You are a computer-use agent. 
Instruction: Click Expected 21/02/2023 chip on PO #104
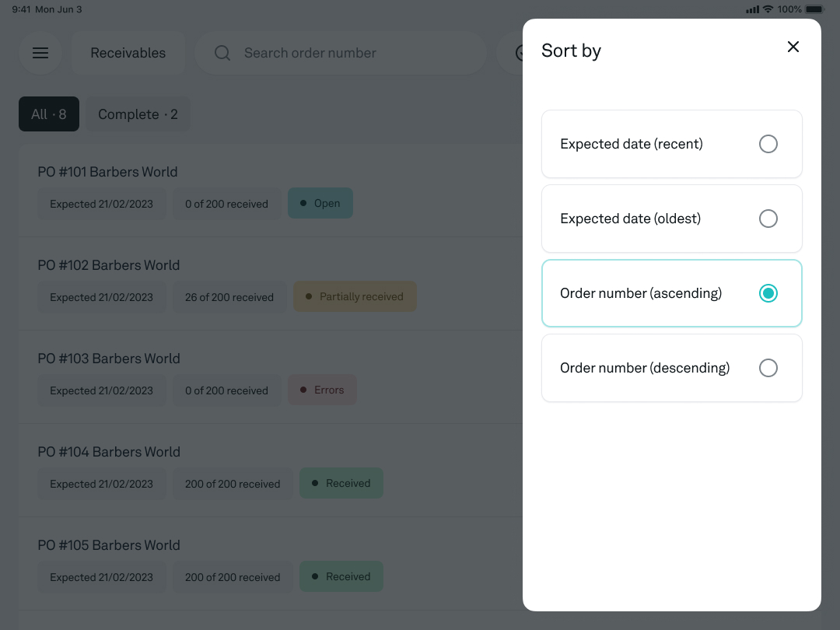pyautogui.click(x=101, y=484)
